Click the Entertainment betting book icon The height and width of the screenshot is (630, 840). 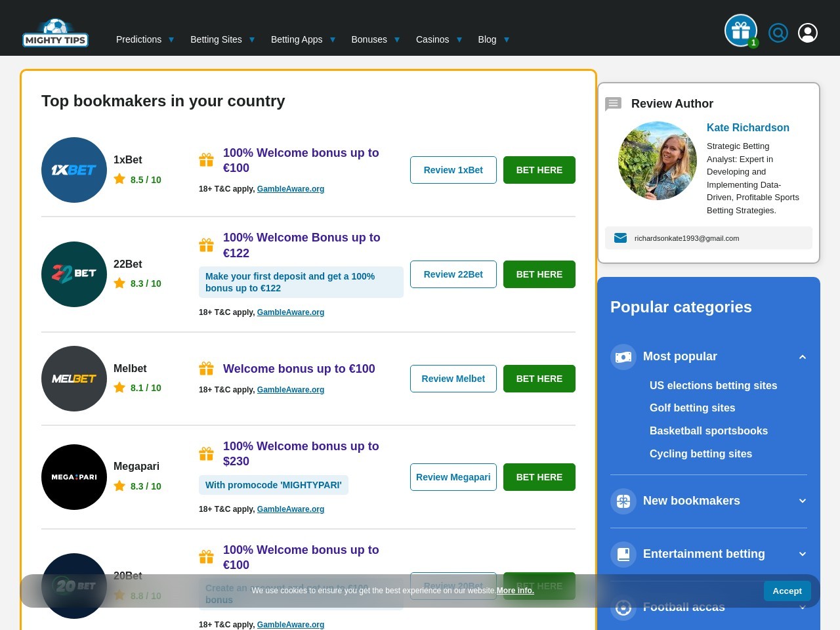pos(623,555)
